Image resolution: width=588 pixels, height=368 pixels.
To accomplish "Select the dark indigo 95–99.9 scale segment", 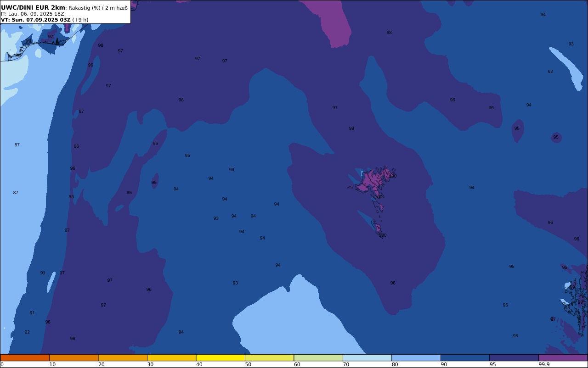I will coord(514,357).
